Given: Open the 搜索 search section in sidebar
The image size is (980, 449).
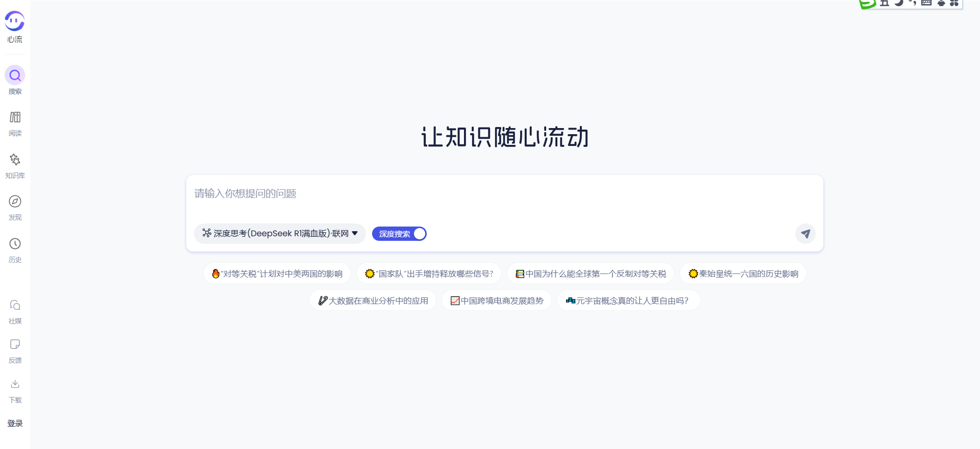Looking at the screenshot, I should coord(15,76).
